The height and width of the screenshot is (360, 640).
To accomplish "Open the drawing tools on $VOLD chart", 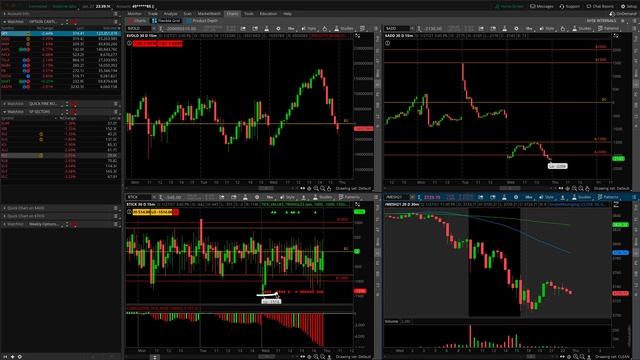I will (x=324, y=29).
